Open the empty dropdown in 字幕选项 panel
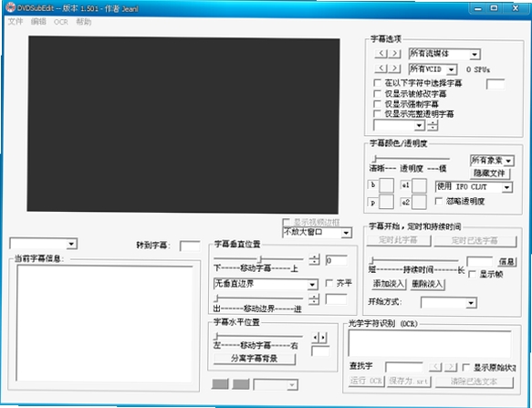532x408 pixels. point(399,125)
